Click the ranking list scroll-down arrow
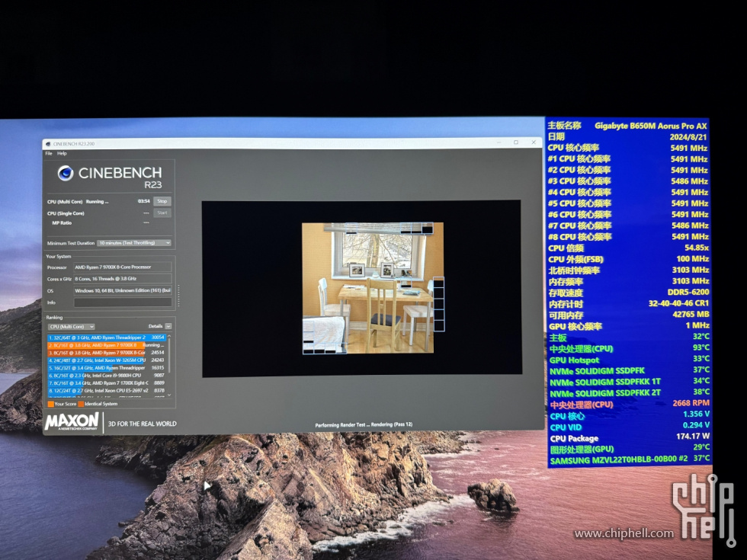Screen dimensions: 747x560 coord(169,395)
